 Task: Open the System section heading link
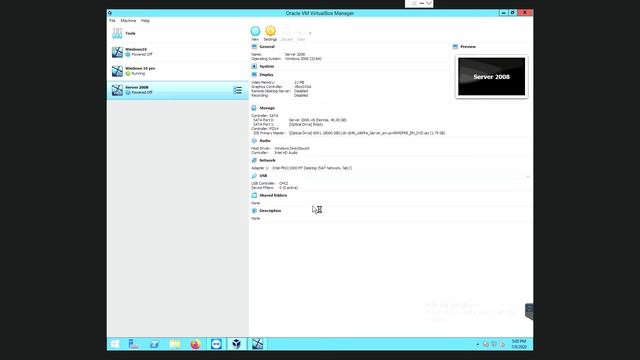pos(267,66)
